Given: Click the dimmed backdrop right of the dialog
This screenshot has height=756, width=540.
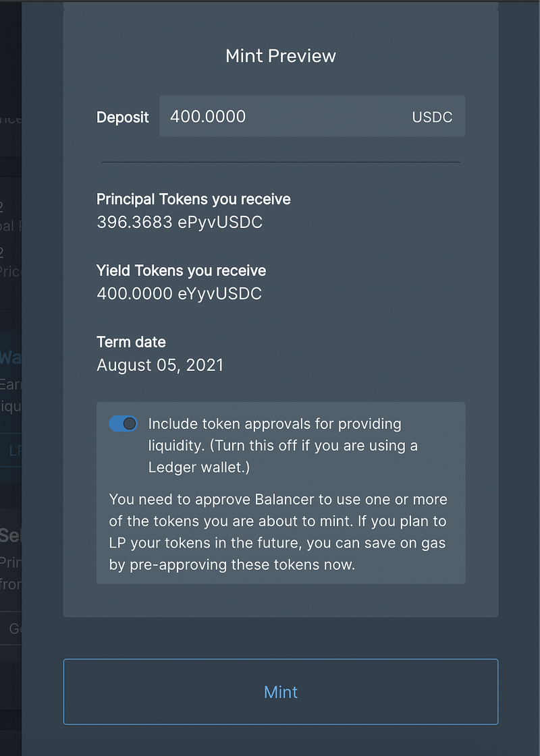Looking at the screenshot, I should (518, 337).
